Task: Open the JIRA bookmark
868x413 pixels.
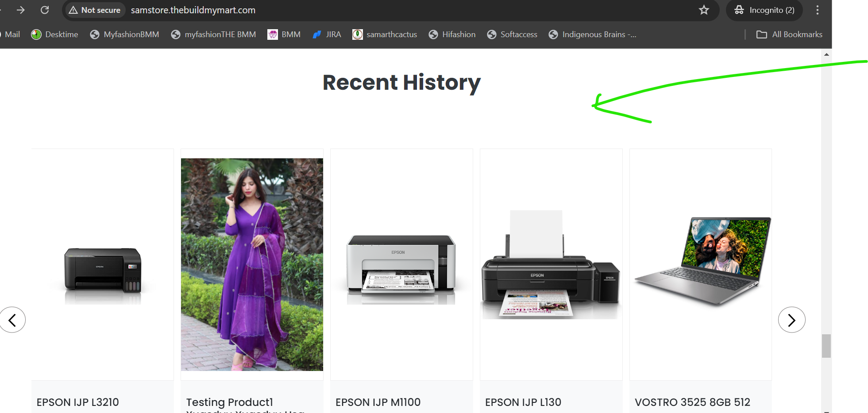Action: click(327, 34)
